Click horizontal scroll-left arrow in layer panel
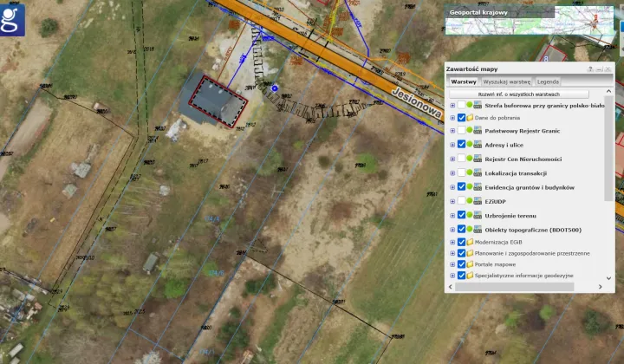The height and width of the screenshot is (364, 624). 451,286
